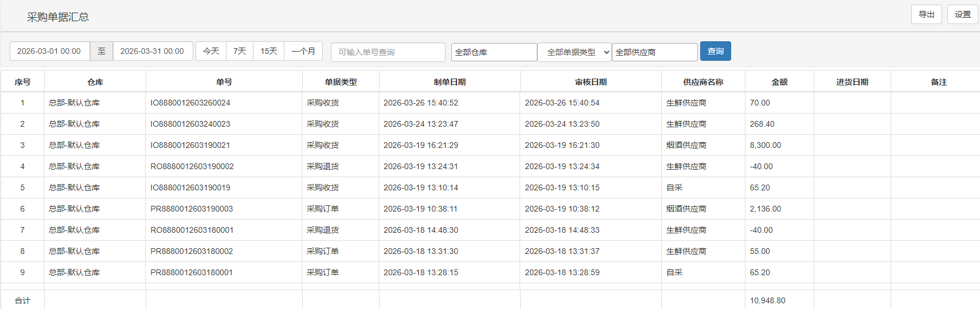The image size is (980, 309).
Task: Open the 全部单据类型 dropdown
Action: [575, 52]
